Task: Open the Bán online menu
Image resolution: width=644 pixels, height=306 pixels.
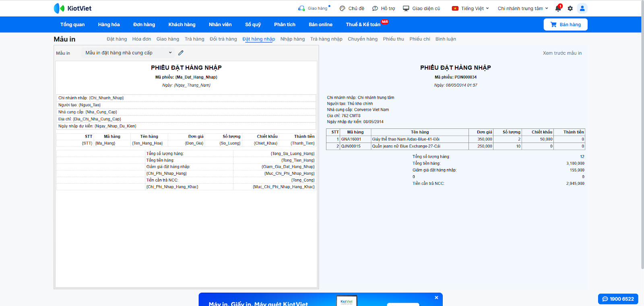Action: pos(320,25)
